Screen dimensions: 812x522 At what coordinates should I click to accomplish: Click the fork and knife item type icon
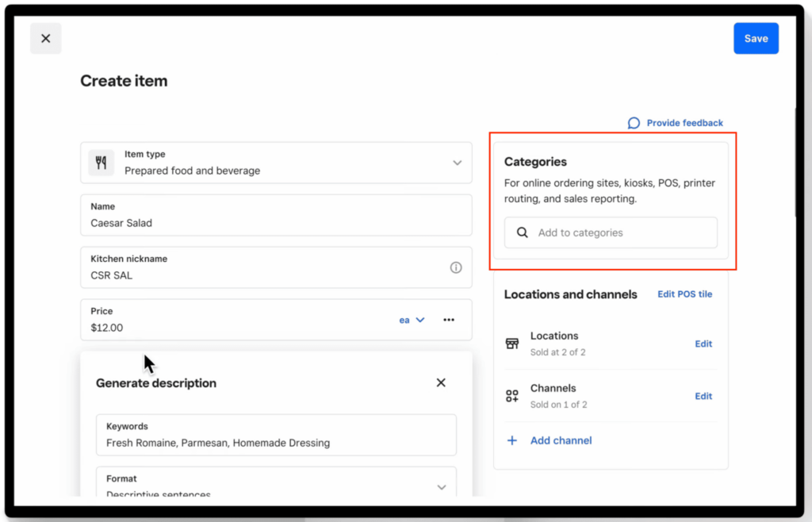[x=101, y=163]
